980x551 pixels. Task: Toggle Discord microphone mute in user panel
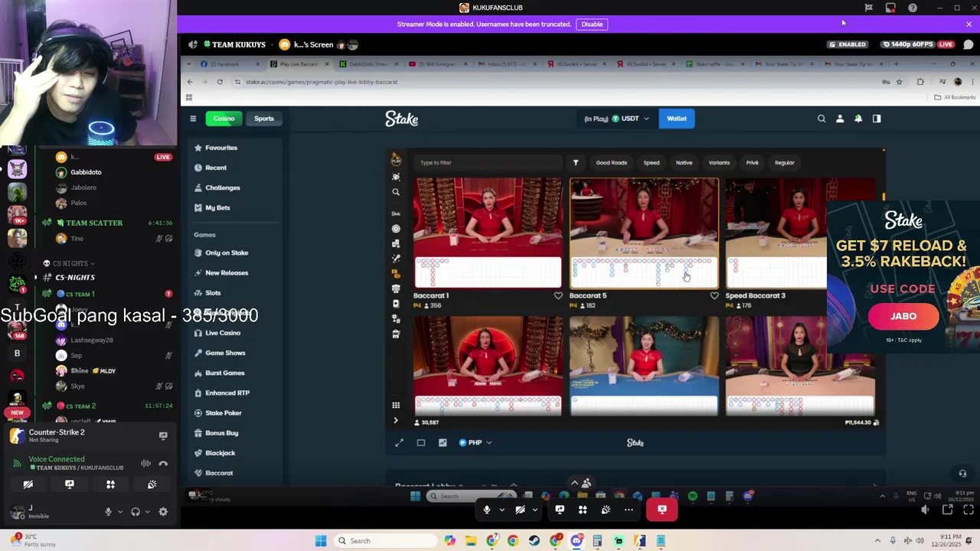coord(108,512)
